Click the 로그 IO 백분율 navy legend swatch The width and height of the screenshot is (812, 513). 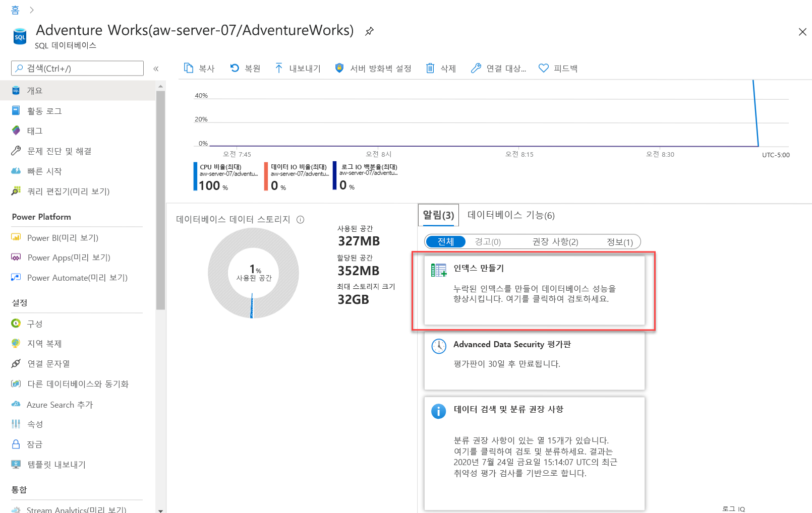point(334,175)
